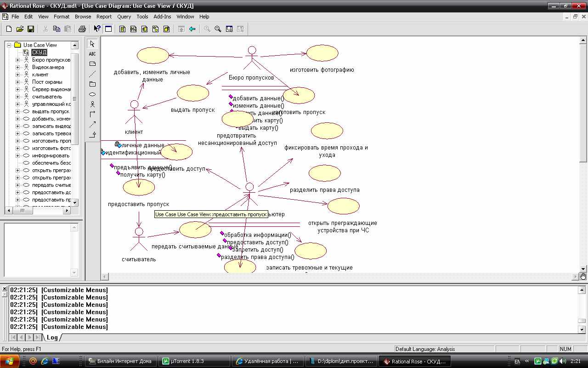This screenshot has width=588, height=368.
Task: Expand the Бюро пропусков tree node
Action: tap(18, 60)
